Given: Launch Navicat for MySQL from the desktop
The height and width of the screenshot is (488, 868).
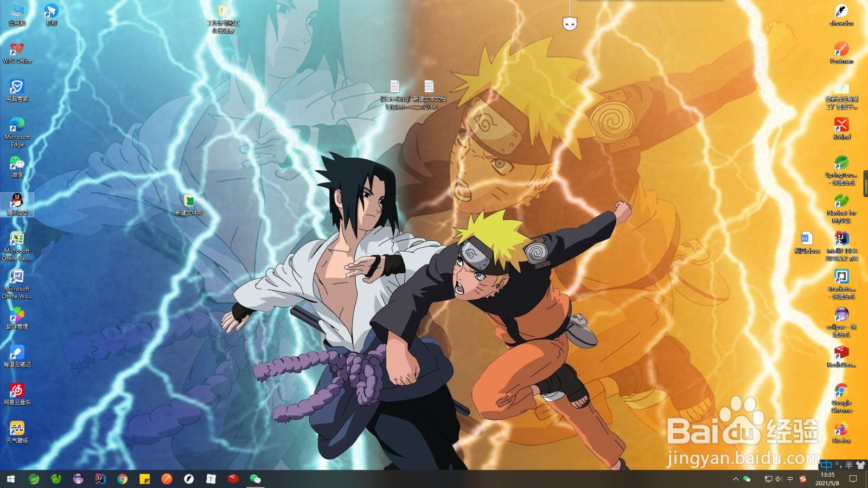Looking at the screenshot, I should click(x=841, y=209).
